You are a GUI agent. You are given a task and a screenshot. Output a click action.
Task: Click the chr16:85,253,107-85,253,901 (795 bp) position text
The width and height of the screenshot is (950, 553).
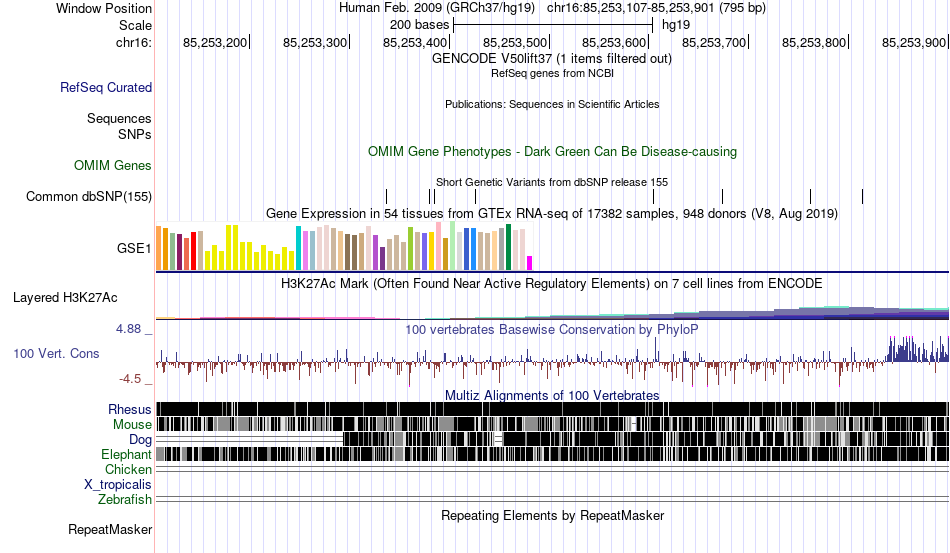[656, 8]
